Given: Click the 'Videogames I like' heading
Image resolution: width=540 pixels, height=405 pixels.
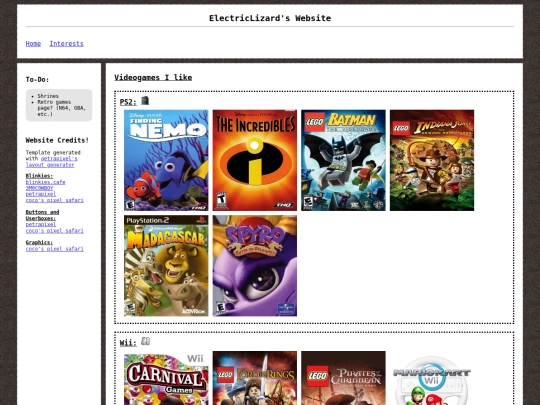Looking at the screenshot, I should pyautogui.click(x=153, y=77).
